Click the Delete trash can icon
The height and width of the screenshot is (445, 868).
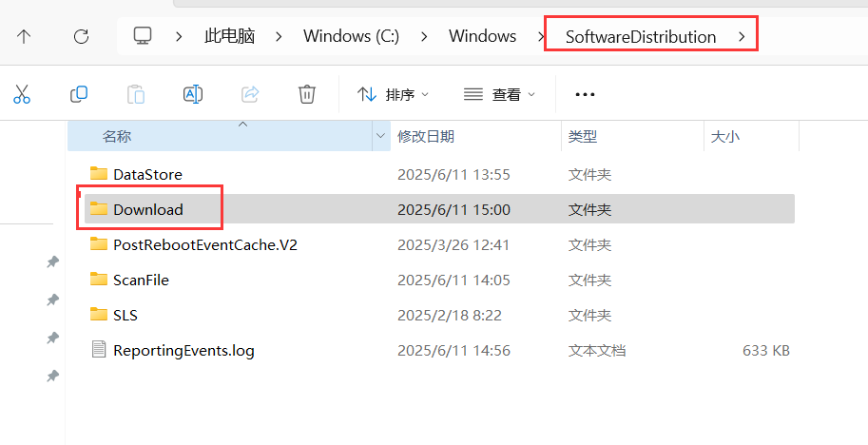point(307,94)
